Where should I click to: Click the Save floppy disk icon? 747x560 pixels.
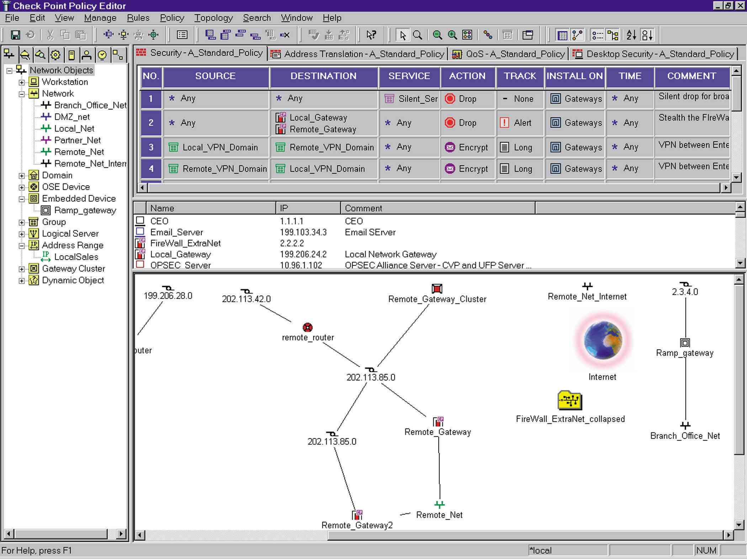(x=15, y=35)
